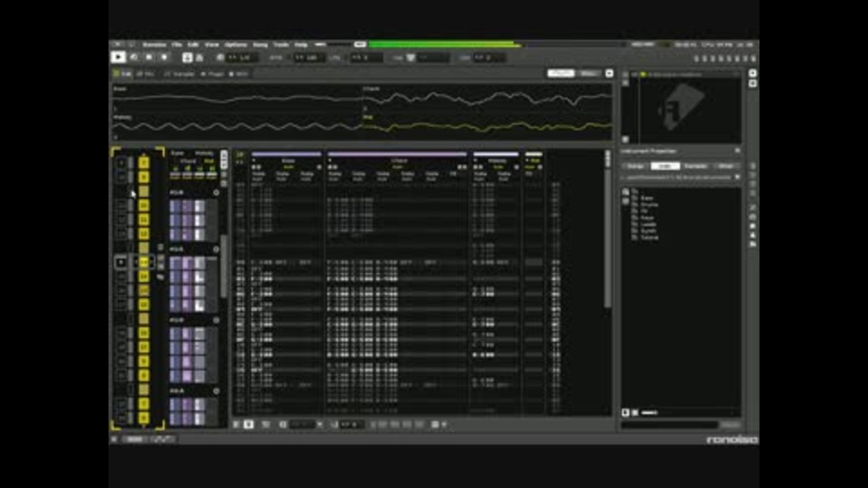Open the Help menu
This screenshot has width=868, height=488.
tap(300, 44)
